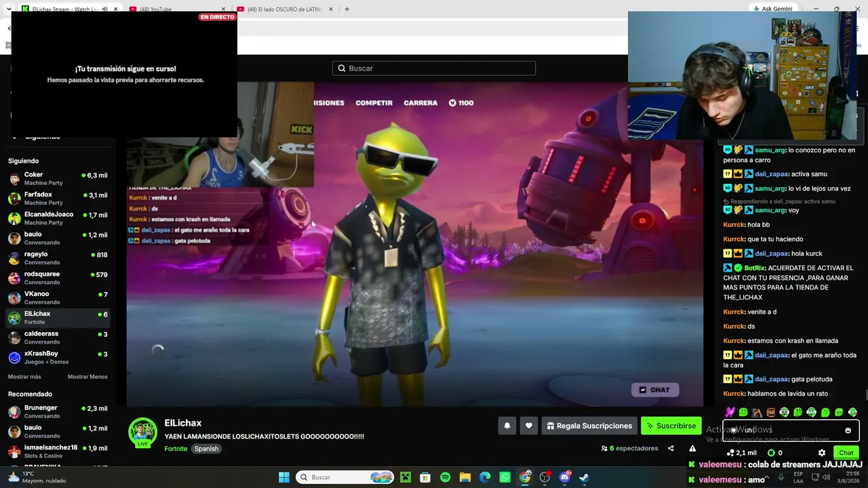Click the ElLichax channel avatar with LIVE badge
Screen dimensions: 868x488
tap(142, 432)
